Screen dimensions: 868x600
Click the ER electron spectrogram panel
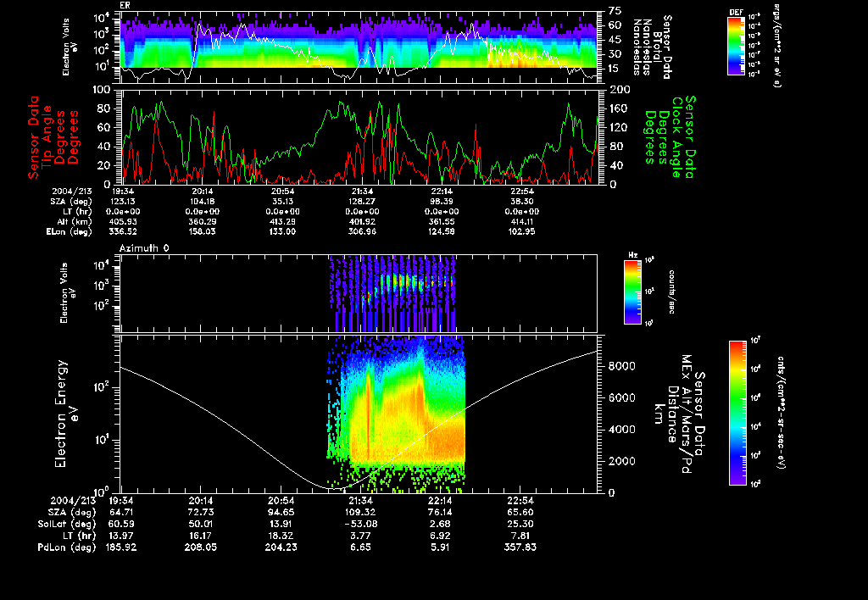pos(359,47)
